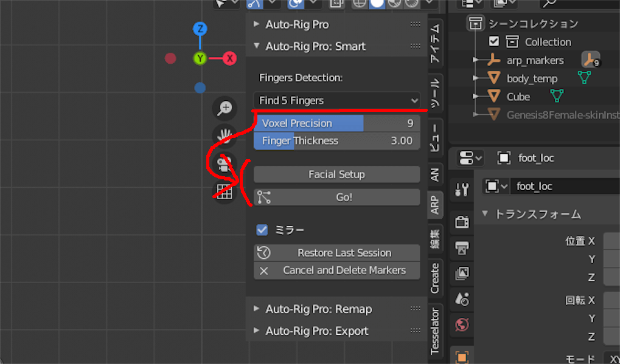Switch to the ARP sidebar tab

pyautogui.click(x=434, y=205)
